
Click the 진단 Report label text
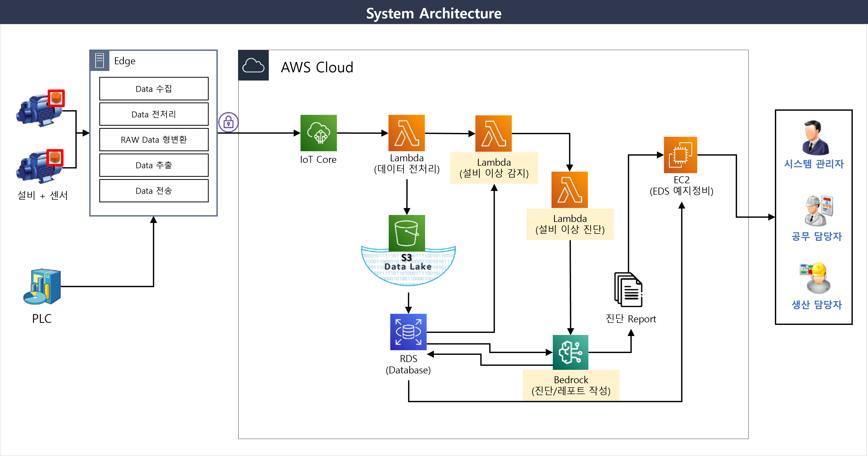(x=631, y=319)
